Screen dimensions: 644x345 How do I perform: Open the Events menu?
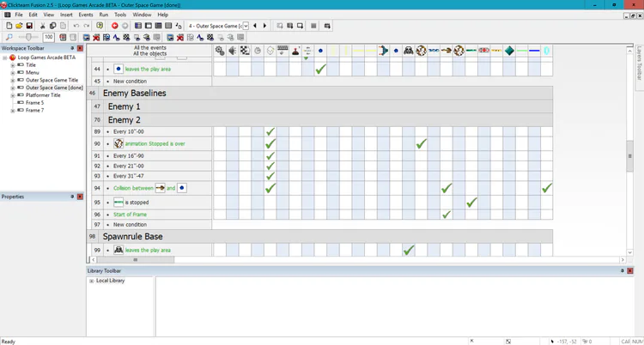point(86,15)
